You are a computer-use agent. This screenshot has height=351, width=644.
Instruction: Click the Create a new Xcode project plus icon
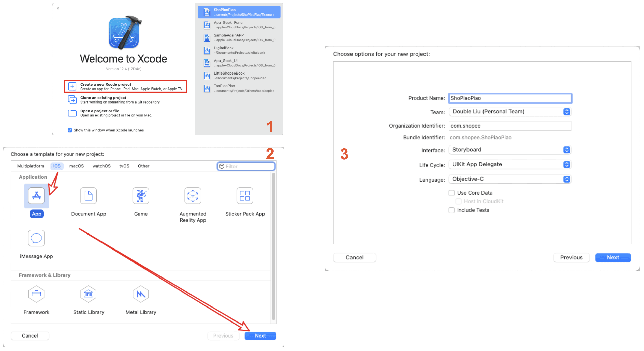click(72, 86)
